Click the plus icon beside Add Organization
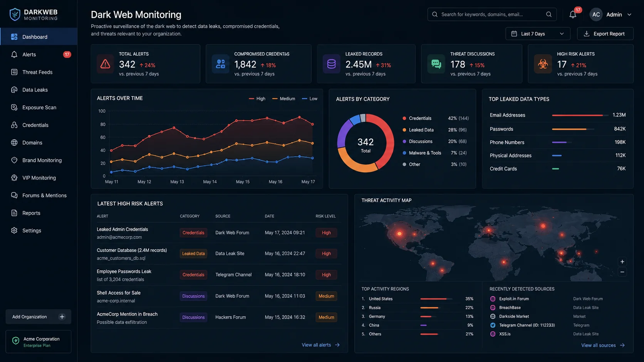Image resolution: width=644 pixels, height=362 pixels. pos(62,317)
